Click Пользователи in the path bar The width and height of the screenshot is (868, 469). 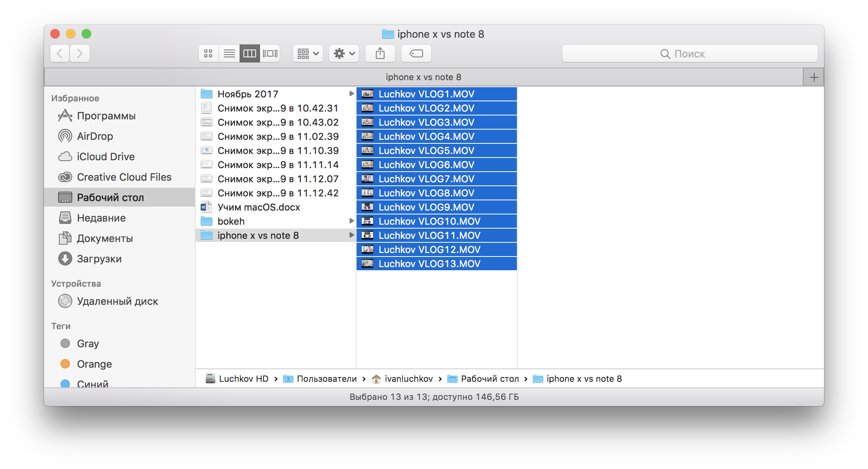[326, 379]
